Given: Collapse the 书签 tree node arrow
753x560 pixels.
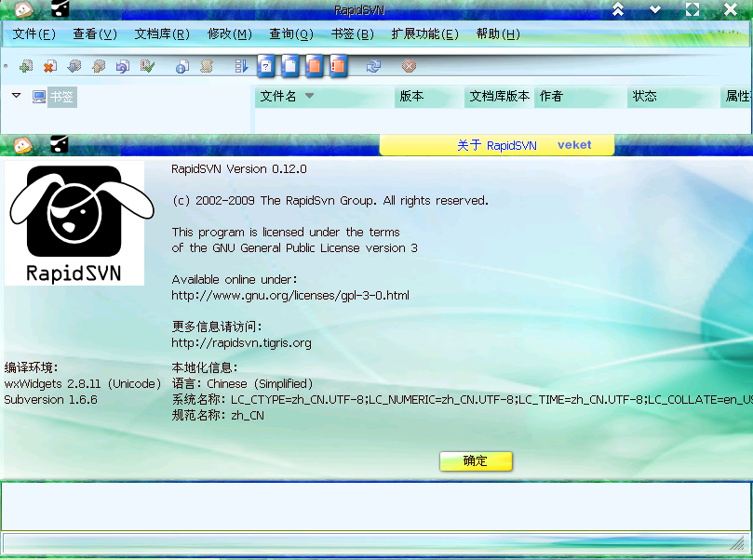Looking at the screenshot, I should [17, 96].
